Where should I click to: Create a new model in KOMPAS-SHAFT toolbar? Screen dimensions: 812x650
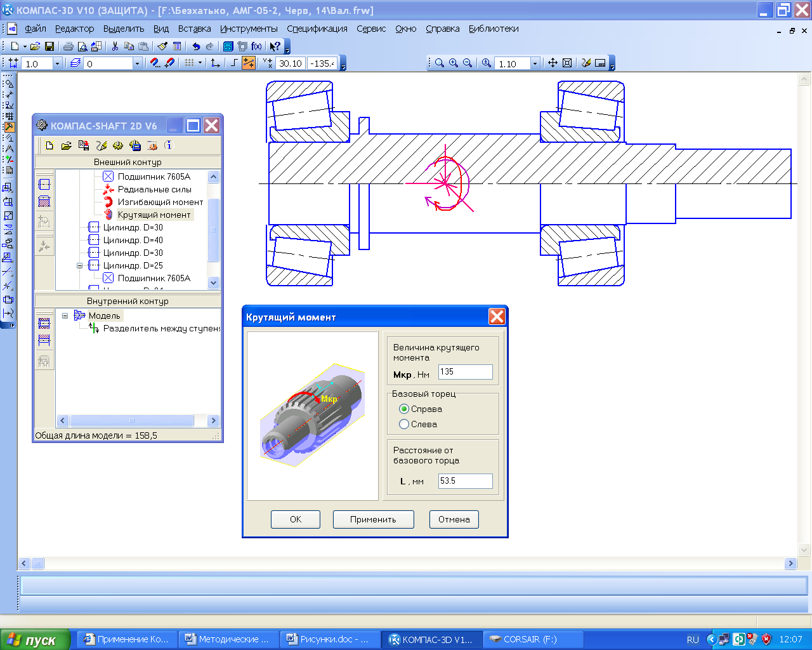[49, 145]
